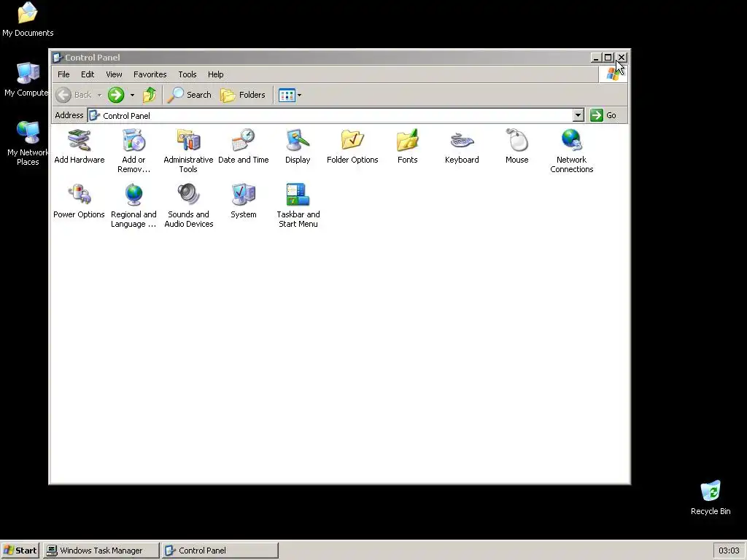Open the Help menu
The image size is (747, 560).
(215, 74)
